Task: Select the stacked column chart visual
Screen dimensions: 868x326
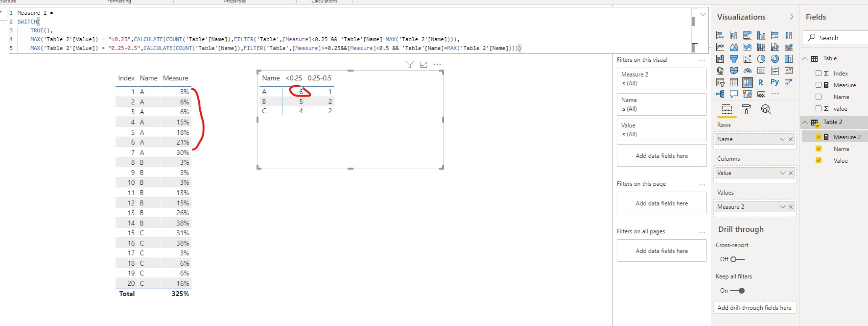Action: click(733, 35)
